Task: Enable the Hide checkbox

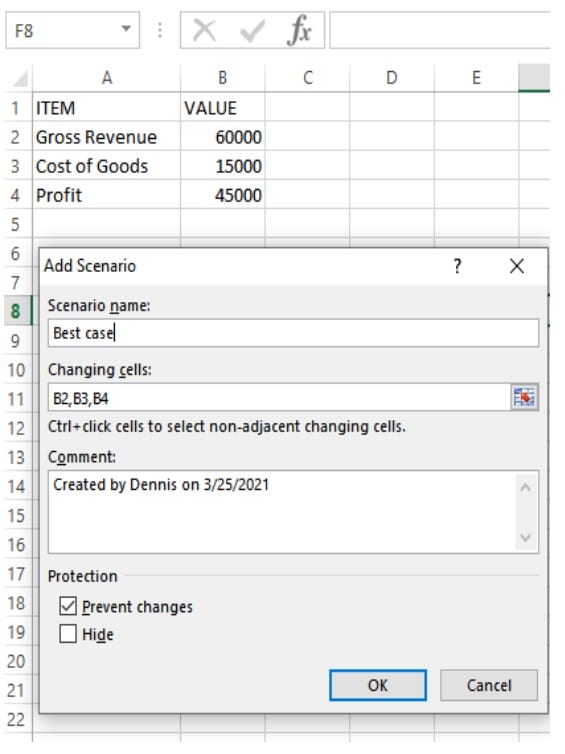Action: click(x=68, y=634)
